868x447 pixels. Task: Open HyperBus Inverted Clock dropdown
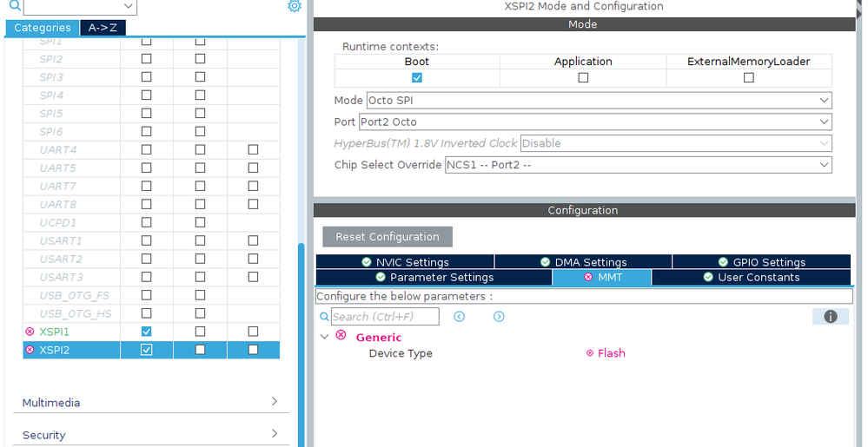(676, 143)
